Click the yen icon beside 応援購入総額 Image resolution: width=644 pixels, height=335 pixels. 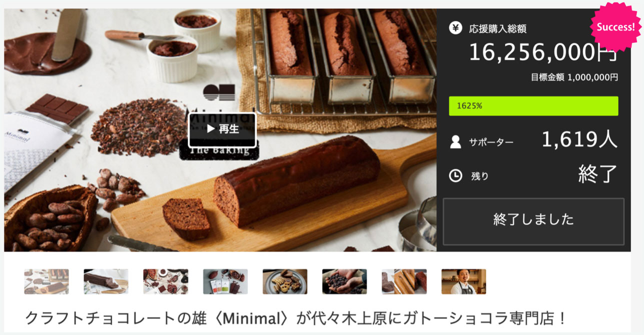click(455, 28)
